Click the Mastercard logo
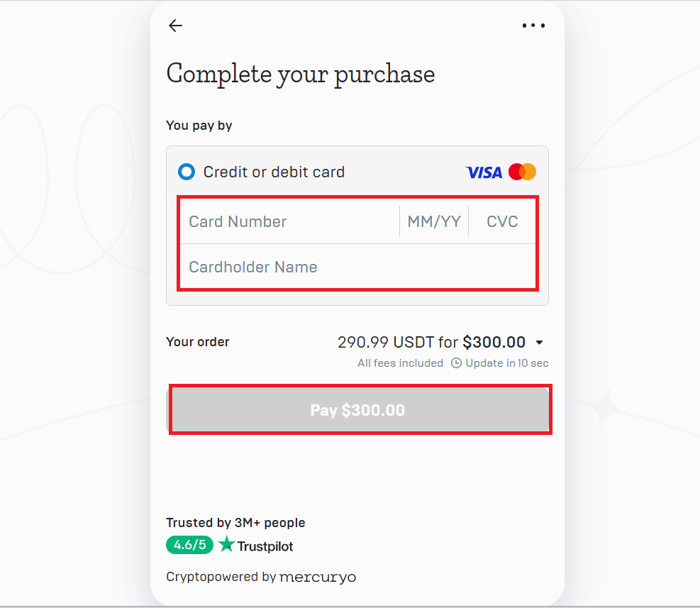Screen dimensions: 700x608 point(523,172)
